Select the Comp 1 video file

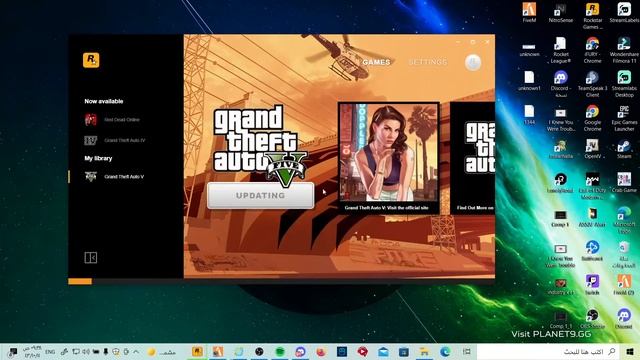click(560, 218)
